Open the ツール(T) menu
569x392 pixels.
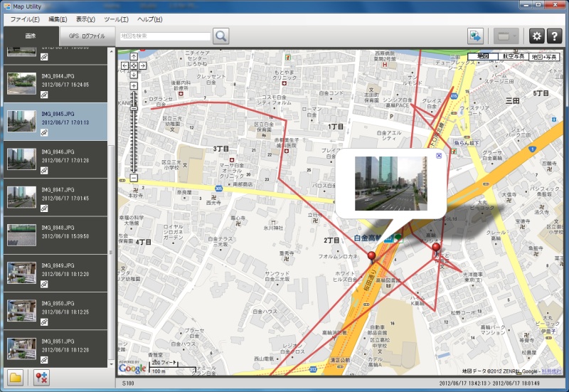pyautogui.click(x=116, y=19)
